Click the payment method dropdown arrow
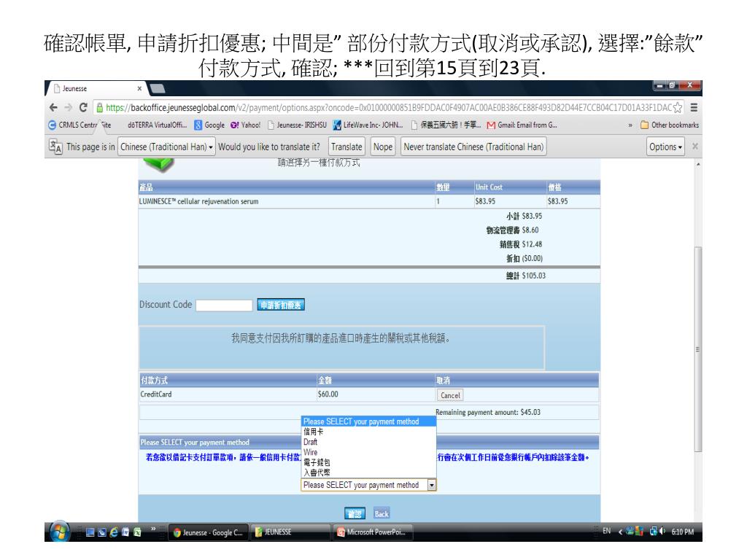This screenshot has width=747, height=560. pos(431,485)
